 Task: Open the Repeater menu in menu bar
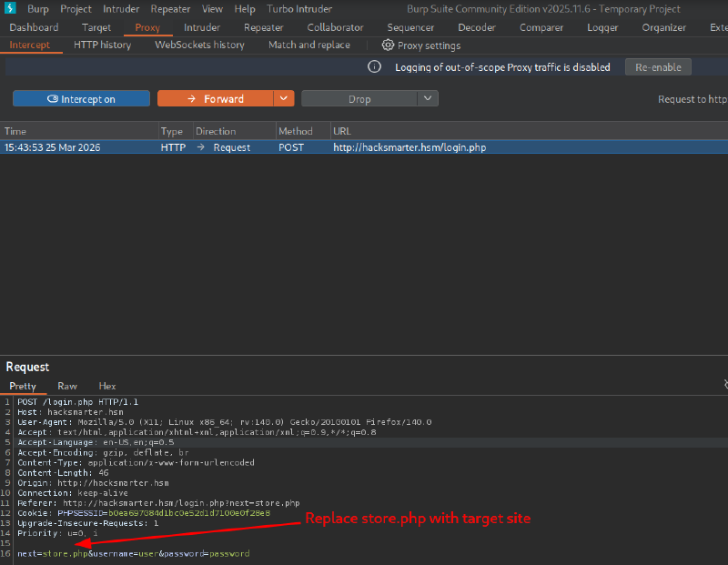(170, 9)
